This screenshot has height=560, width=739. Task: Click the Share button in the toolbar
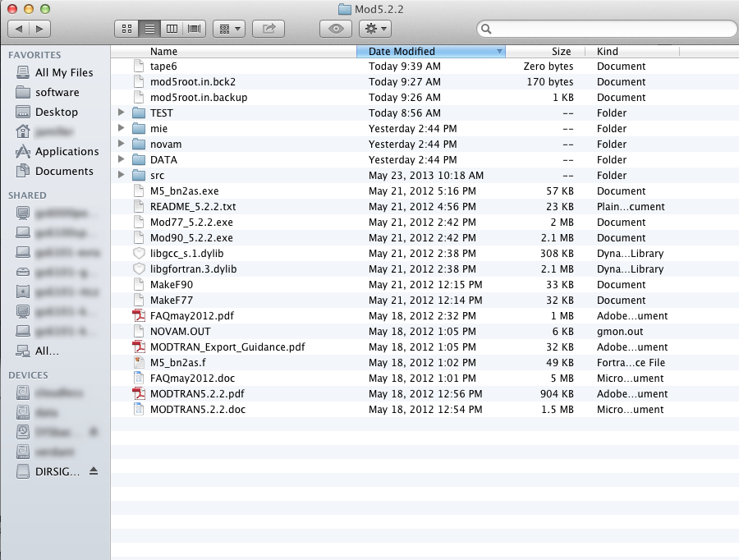coord(268,28)
